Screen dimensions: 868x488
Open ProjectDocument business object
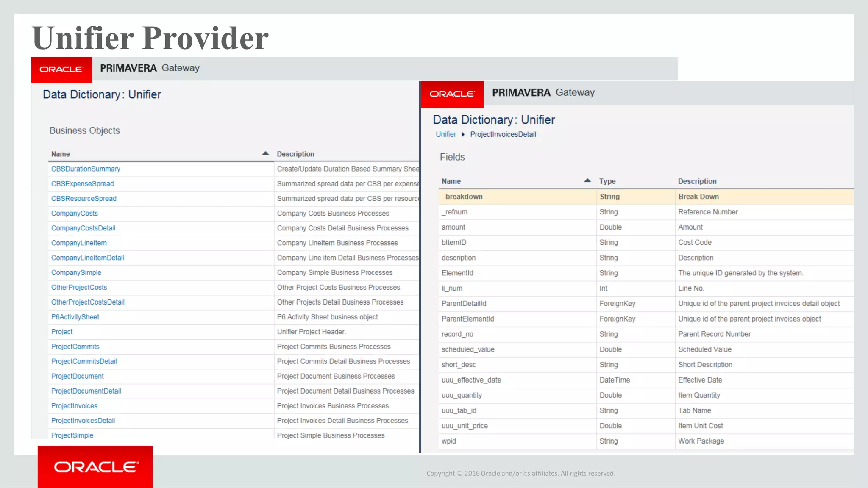click(x=78, y=377)
